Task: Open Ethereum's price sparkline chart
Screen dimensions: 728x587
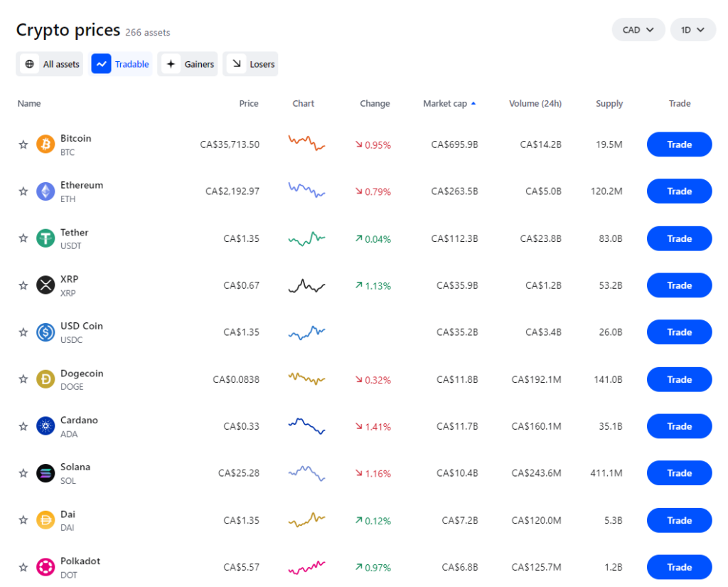Action: point(306,190)
